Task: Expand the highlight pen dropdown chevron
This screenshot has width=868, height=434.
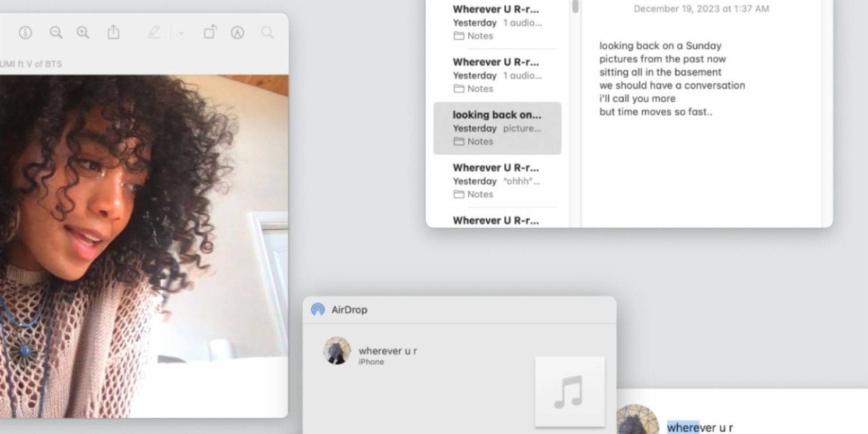Action: pyautogui.click(x=181, y=33)
